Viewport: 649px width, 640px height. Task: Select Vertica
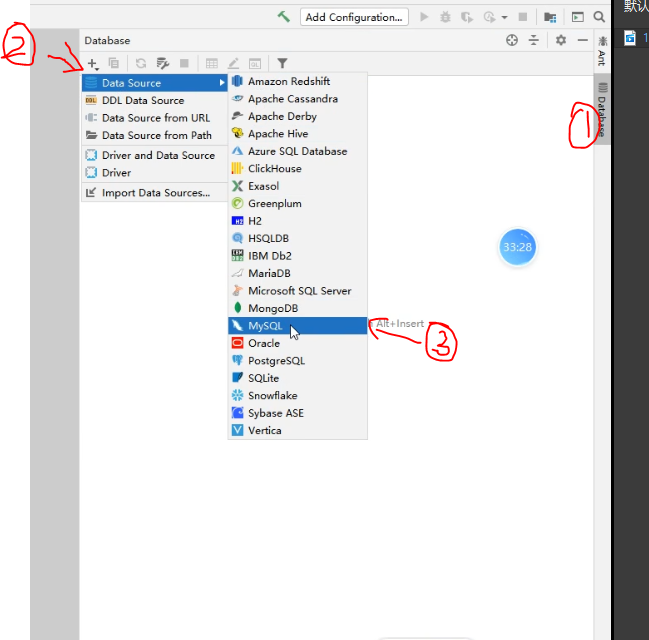298,431
